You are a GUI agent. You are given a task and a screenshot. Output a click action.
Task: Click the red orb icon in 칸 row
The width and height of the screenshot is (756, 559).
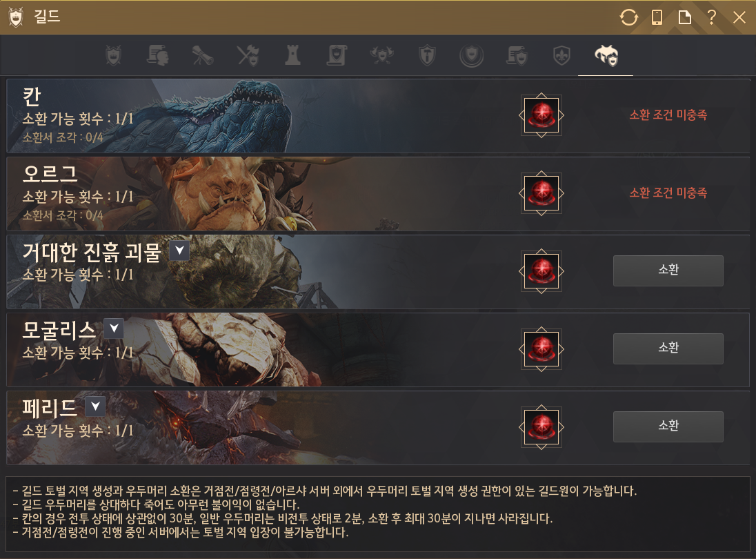point(541,115)
